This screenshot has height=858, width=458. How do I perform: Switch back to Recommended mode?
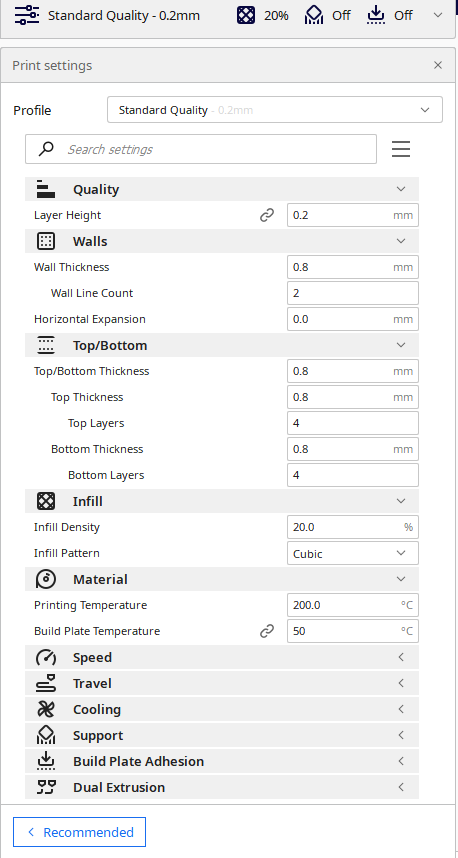(79, 832)
